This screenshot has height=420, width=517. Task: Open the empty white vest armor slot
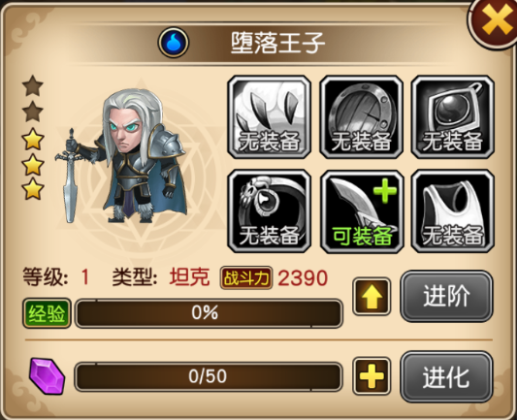(453, 211)
